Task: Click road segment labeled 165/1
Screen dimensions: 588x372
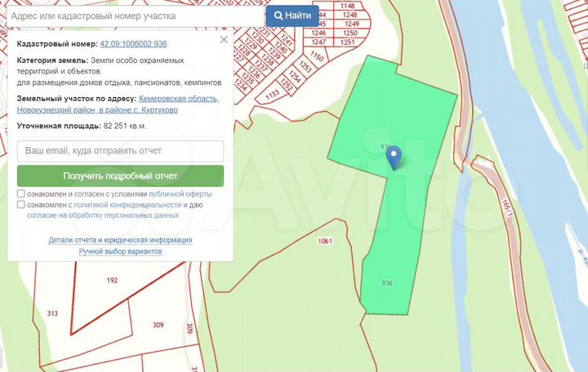Action: click(x=506, y=209)
